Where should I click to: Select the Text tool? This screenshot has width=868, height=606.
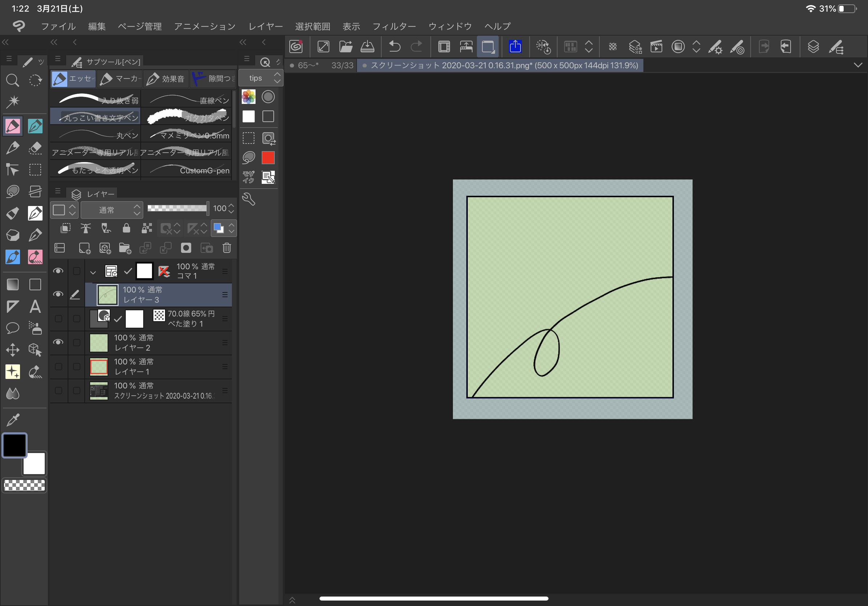click(x=35, y=306)
